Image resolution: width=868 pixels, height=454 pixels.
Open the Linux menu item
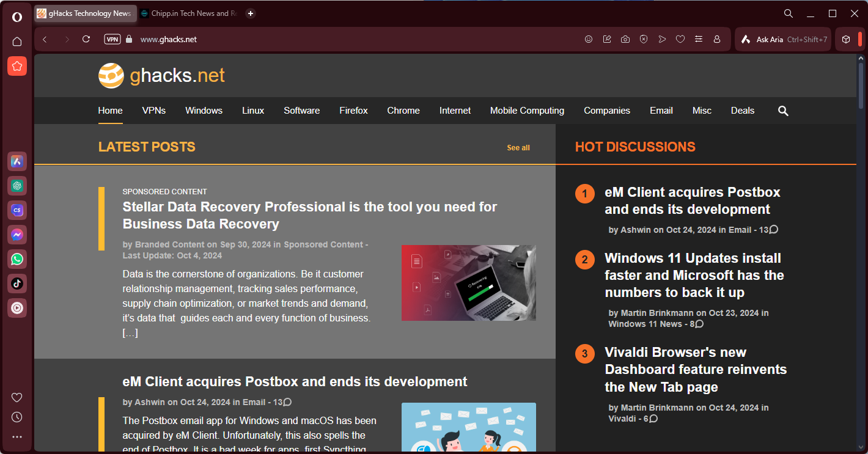pyautogui.click(x=253, y=111)
